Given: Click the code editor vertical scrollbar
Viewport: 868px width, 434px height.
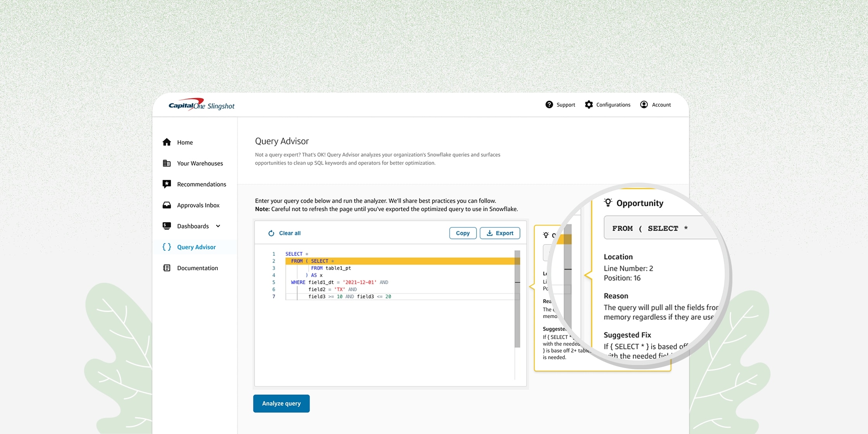Looking at the screenshot, I should pyautogui.click(x=517, y=299).
